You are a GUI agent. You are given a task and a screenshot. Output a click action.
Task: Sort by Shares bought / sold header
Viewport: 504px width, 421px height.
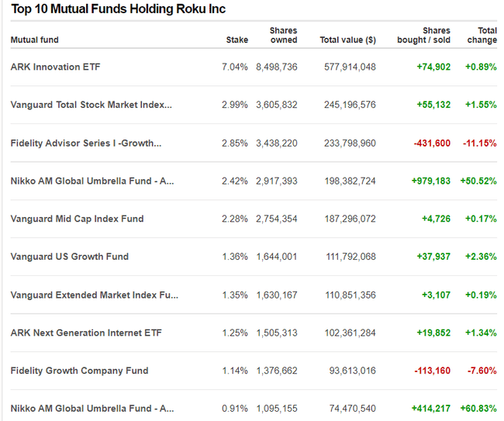coord(423,35)
